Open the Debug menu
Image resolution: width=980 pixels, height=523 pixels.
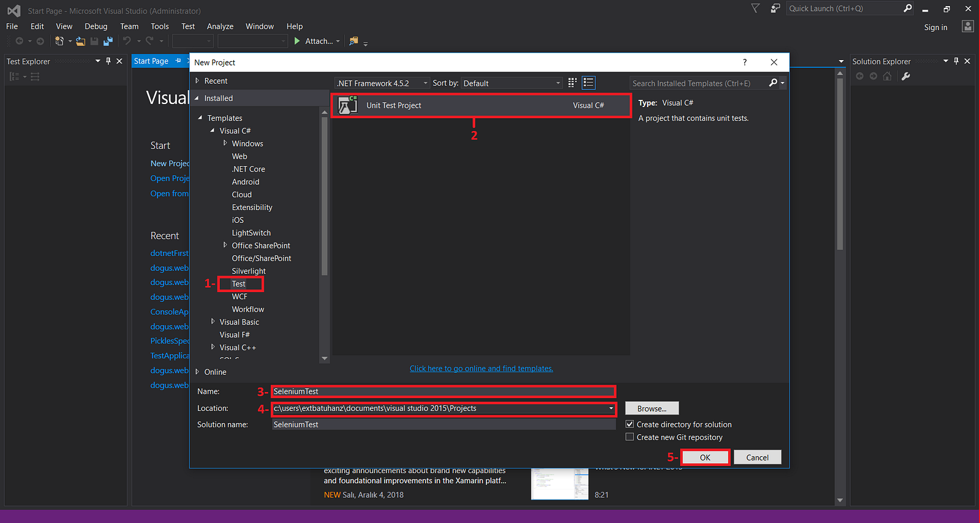coord(96,26)
